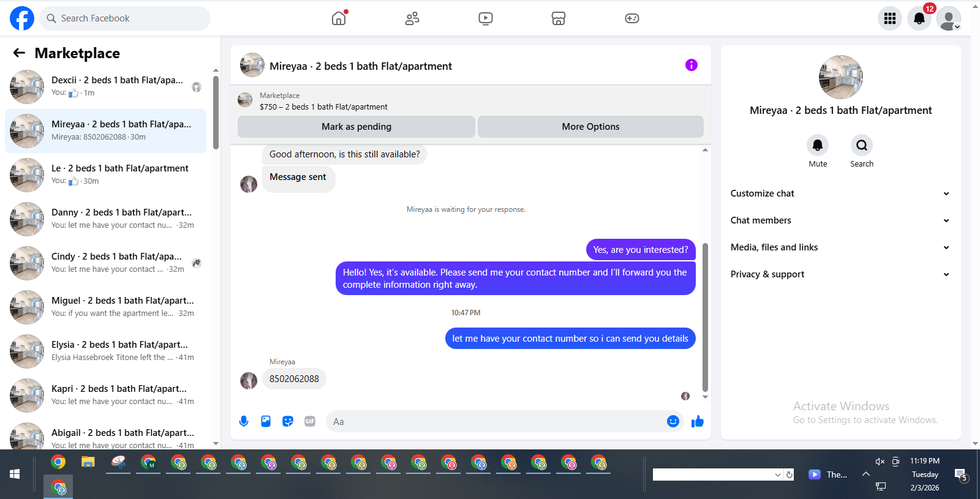Click the 'Good afternoon, is this still available?' message
Screen dimensions: 980x499
point(344,154)
